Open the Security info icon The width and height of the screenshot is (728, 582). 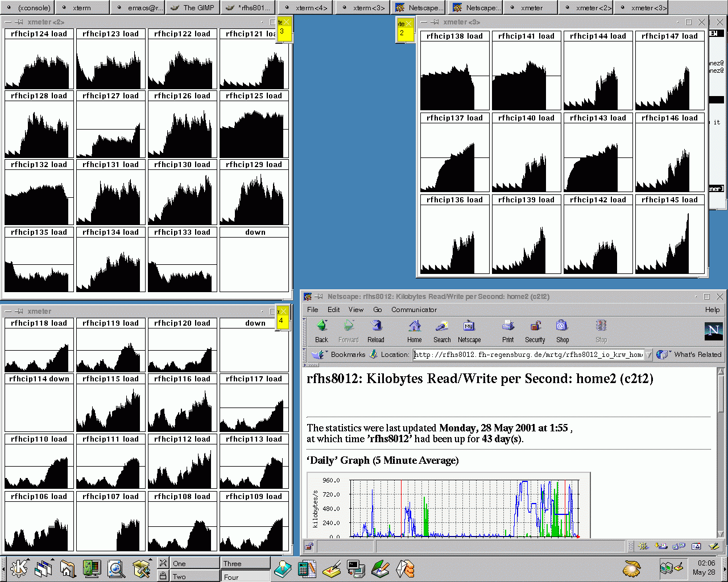pos(535,331)
